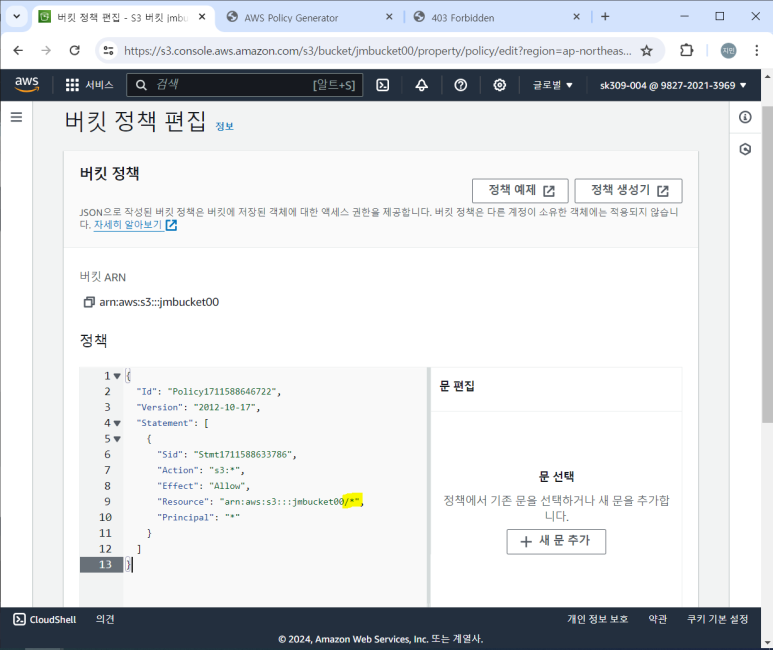This screenshot has width=773, height=650.
Task: Reload the page
Action: point(74,50)
